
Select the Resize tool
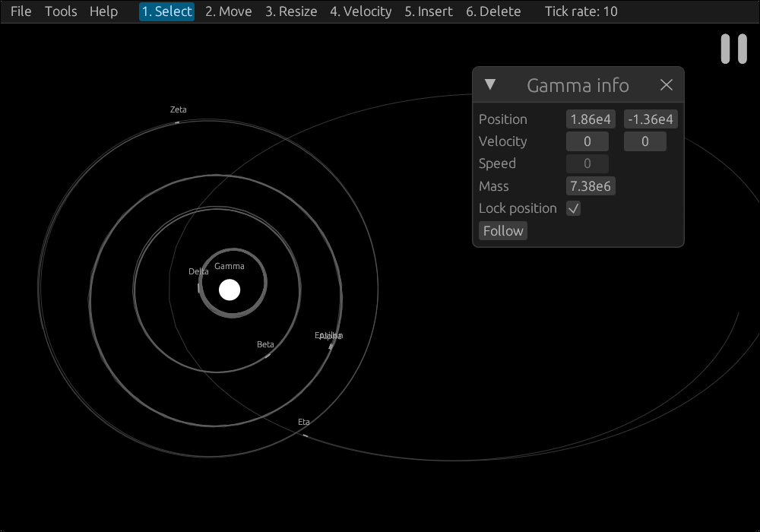tap(291, 11)
